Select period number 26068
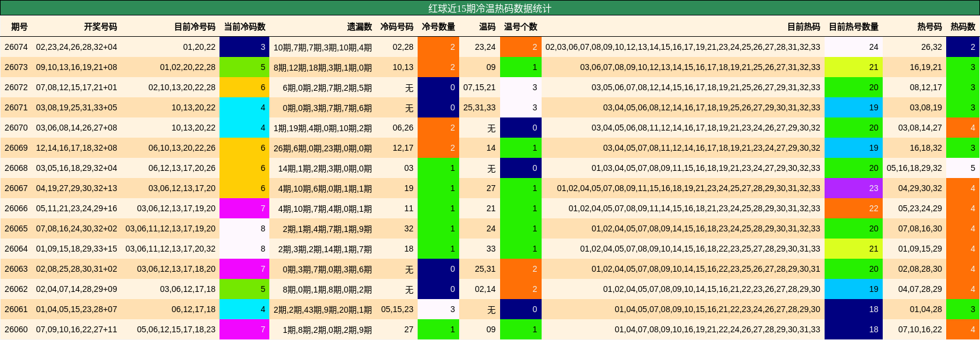 click(x=16, y=168)
